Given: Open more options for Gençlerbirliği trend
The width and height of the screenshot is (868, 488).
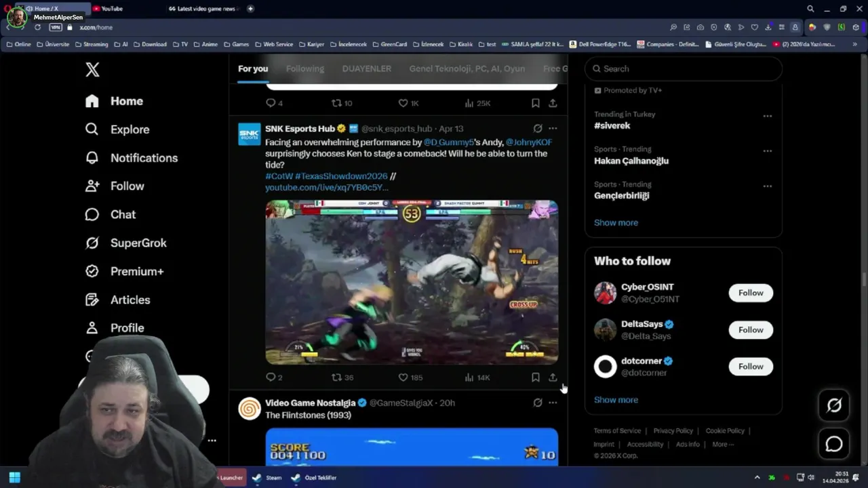Looking at the screenshot, I should [x=767, y=186].
